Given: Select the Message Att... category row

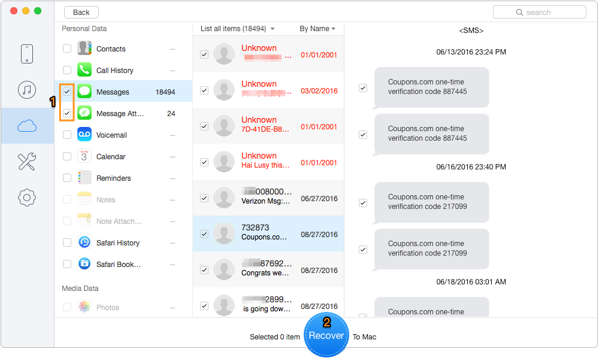Looking at the screenshot, I should [123, 113].
